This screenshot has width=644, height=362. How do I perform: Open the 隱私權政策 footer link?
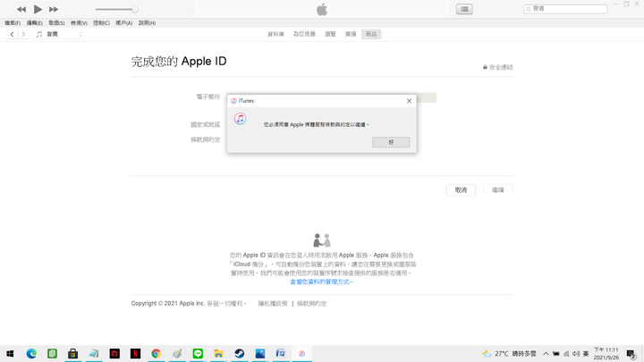click(x=273, y=304)
